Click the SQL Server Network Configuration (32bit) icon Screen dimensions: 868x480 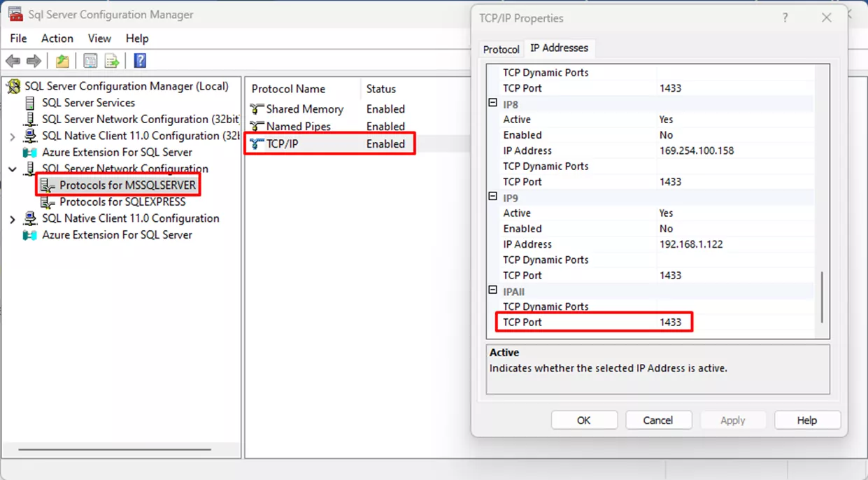[x=30, y=119]
